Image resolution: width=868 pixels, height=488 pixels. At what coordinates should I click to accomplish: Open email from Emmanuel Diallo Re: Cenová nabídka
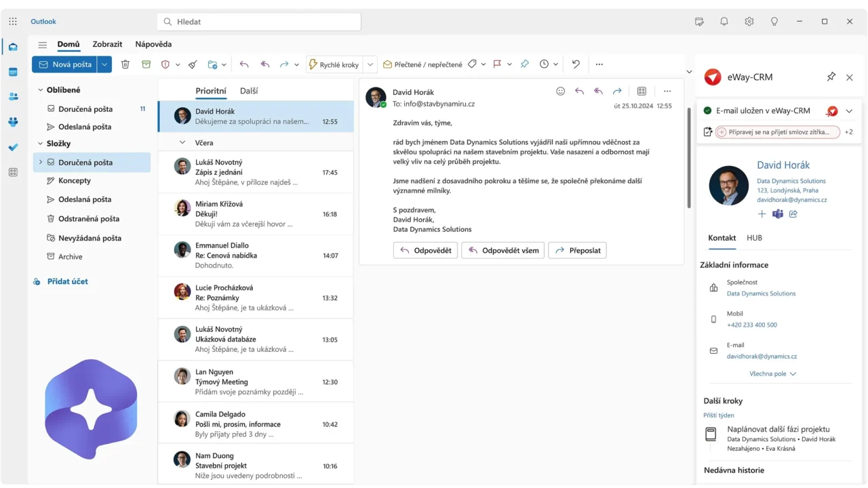(x=256, y=256)
